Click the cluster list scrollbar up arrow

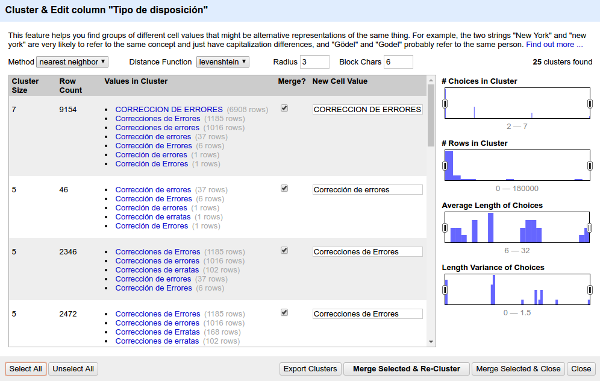(431, 80)
